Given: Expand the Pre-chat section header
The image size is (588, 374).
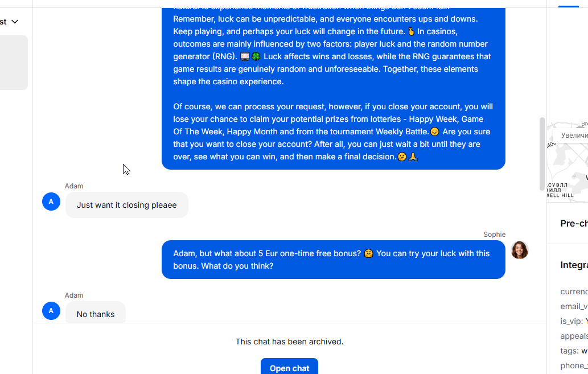Looking at the screenshot, I should click(x=574, y=224).
